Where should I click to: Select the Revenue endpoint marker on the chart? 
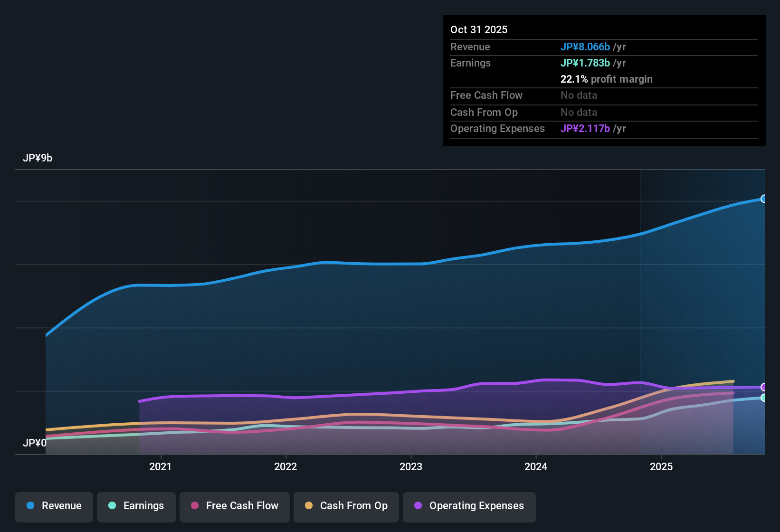click(x=764, y=199)
